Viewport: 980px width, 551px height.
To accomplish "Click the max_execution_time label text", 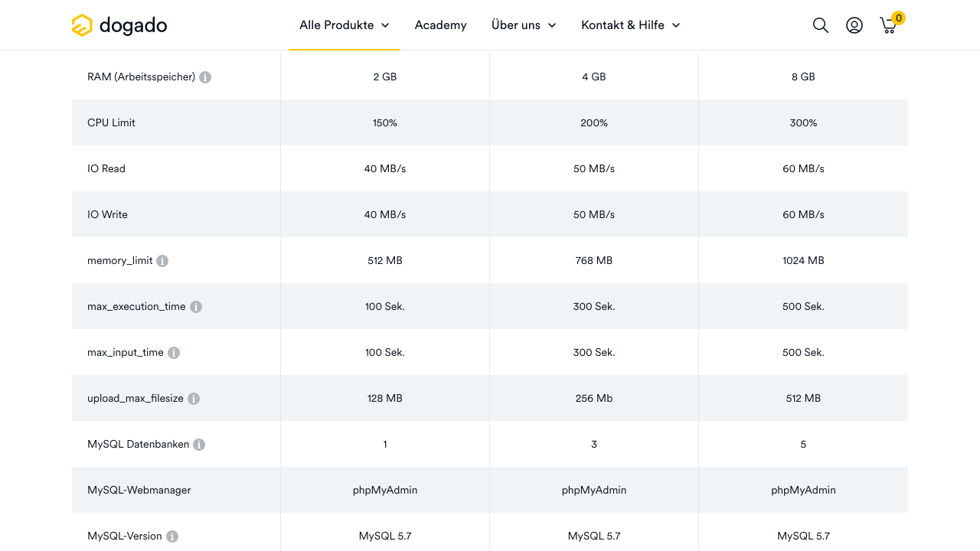I will point(136,306).
